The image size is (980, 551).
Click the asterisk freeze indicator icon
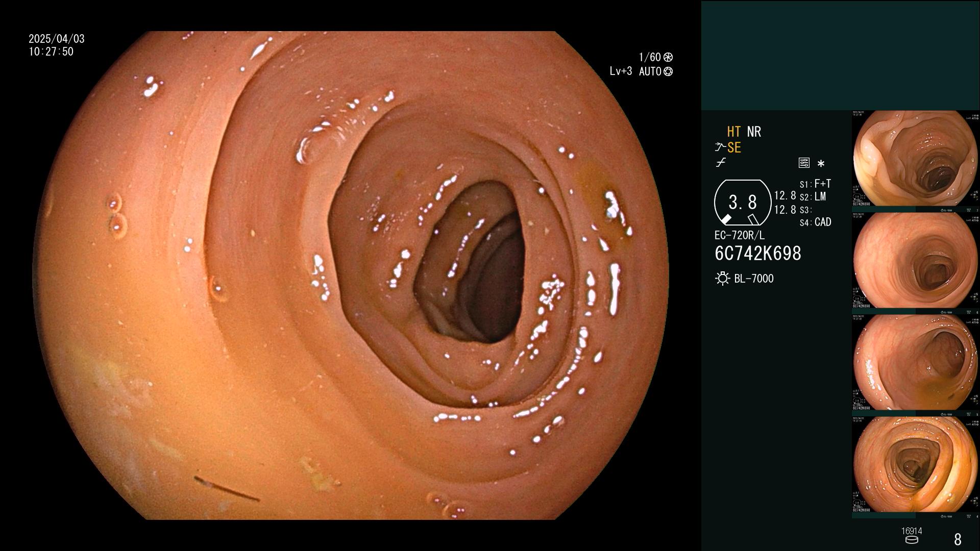click(821, 164)
